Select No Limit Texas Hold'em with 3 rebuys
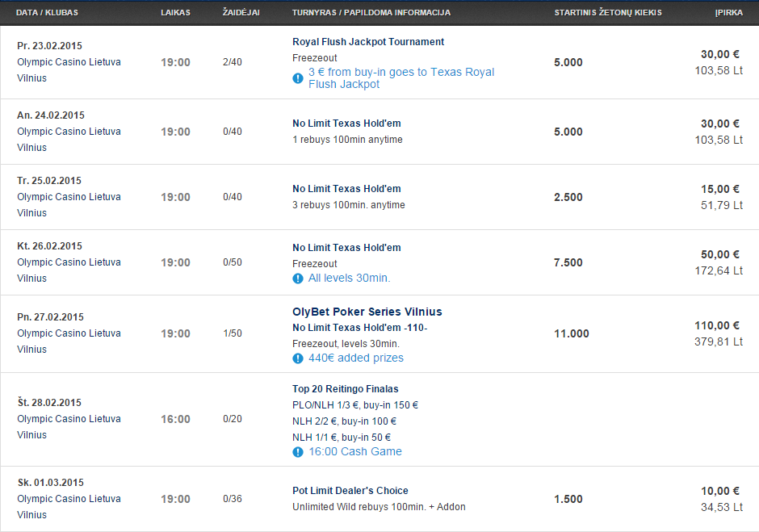Image resolution: width=759 pixels, height=532 pixels. pyautogui.click(x=346, y=188)
